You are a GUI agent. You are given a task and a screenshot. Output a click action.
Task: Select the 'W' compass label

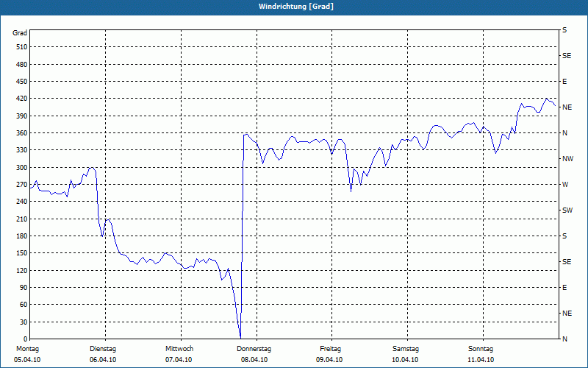565,185
